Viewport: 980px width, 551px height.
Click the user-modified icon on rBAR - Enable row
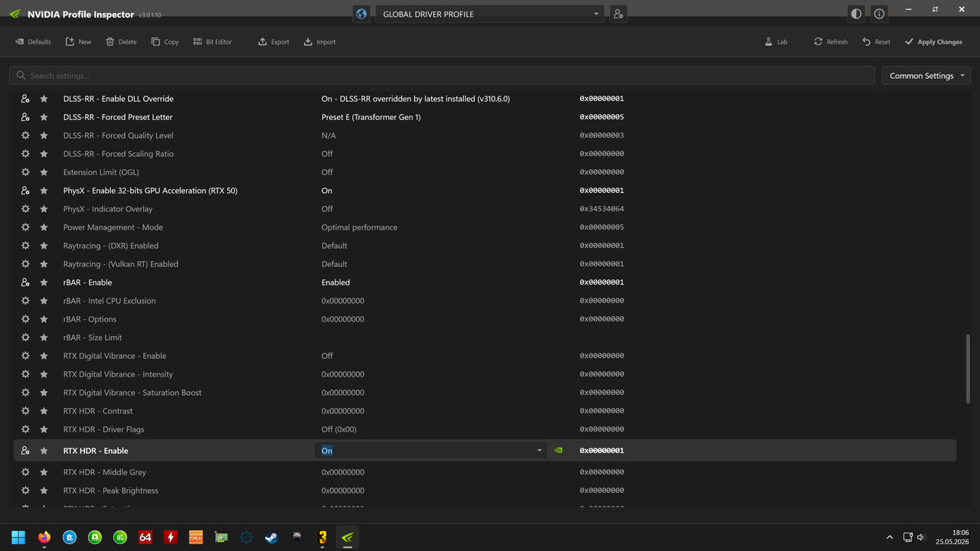tap(25, 282)
